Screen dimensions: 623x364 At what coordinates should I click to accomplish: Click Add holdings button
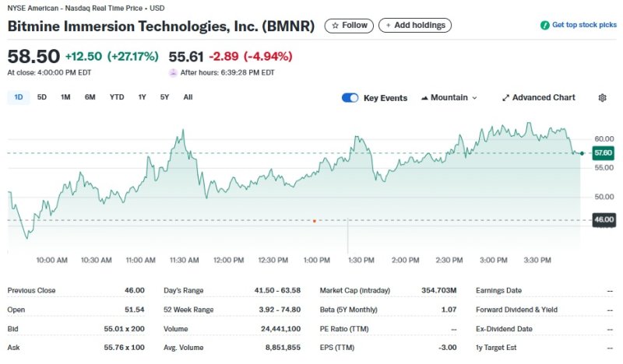[414, 26]
